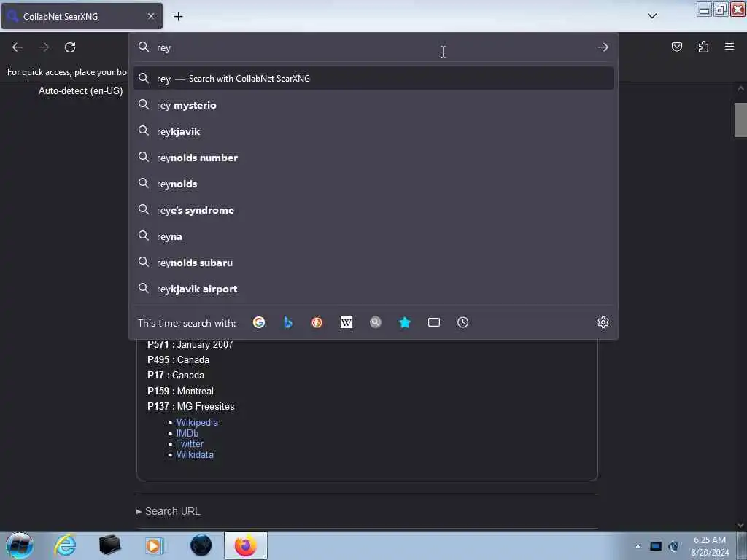Open a new tab with the plus button
The image size is (747, 560).
tap(178, 17)
